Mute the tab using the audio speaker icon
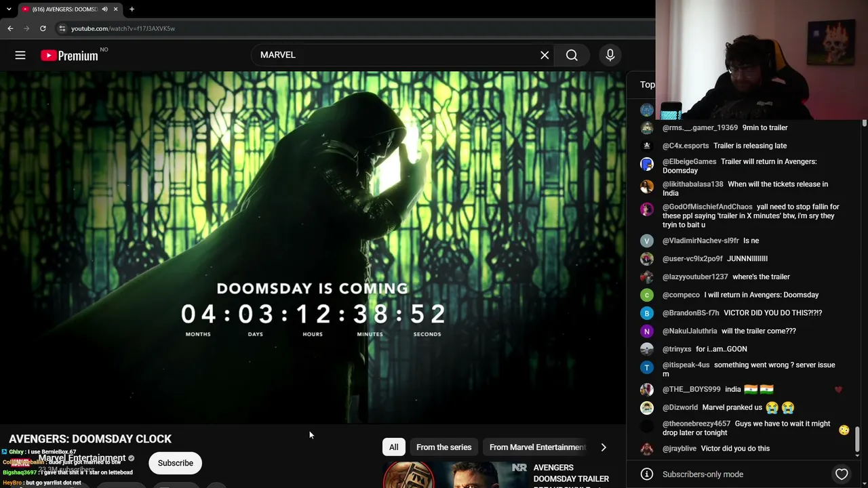868x488 pixels. click(104, 9)
